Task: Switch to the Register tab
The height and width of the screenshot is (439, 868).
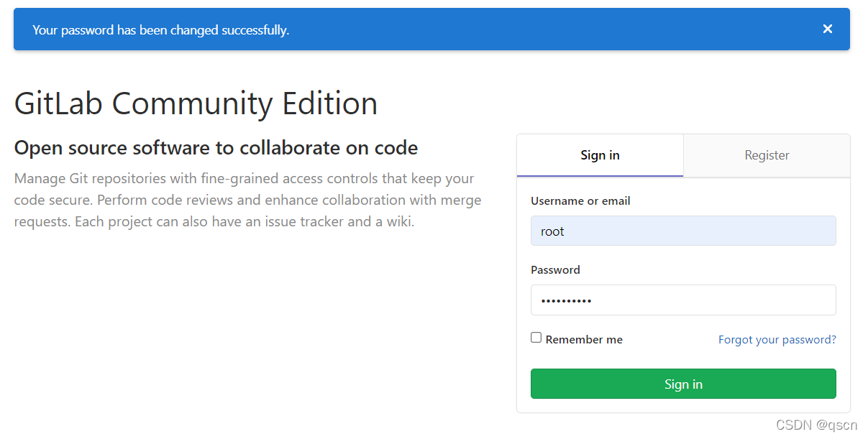Action: pyautogui.click(x=767, y=155)
